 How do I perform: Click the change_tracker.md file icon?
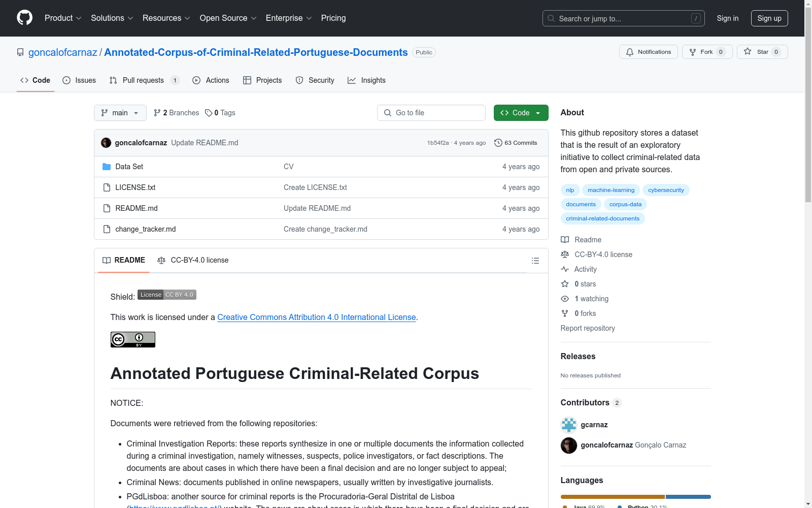click(x=107, y=229)
